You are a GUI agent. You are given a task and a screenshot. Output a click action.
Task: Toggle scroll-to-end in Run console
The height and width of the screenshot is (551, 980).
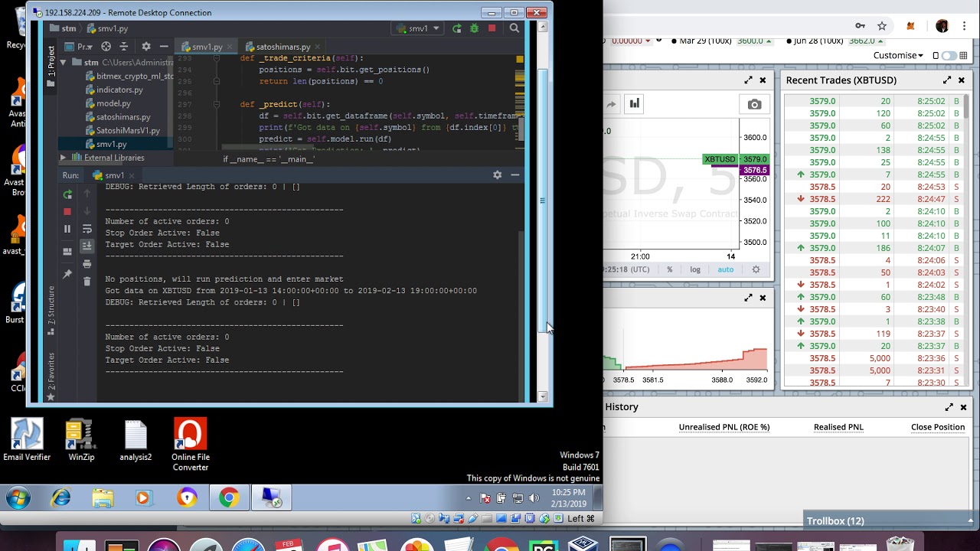click(x=87, y=246)
